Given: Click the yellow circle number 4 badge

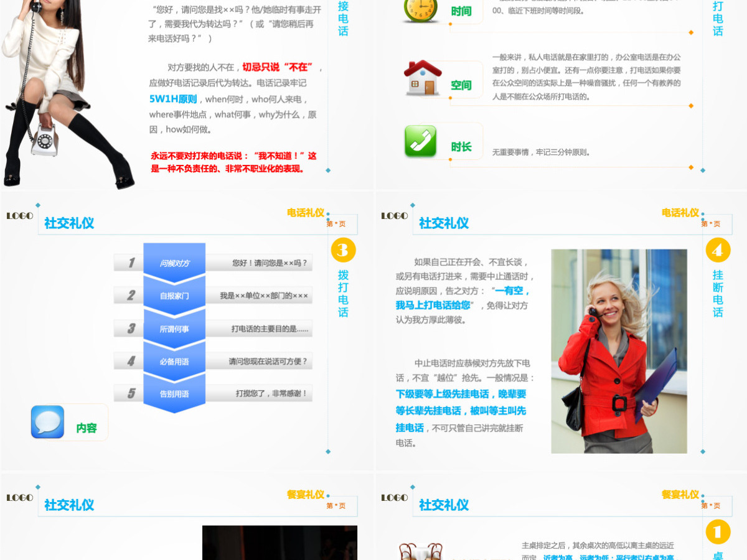Looking at the screenshot, I should [x=718, y=250].
